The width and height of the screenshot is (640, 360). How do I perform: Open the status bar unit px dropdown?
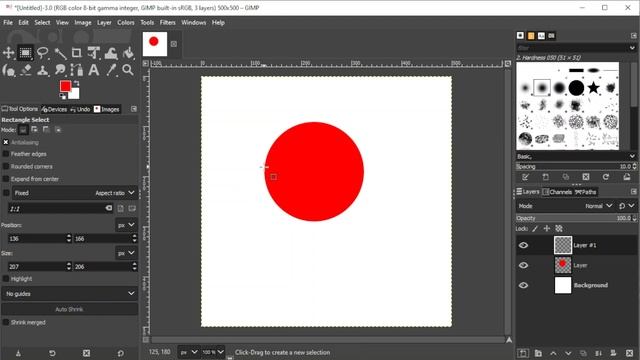pyautogui.click(x=189, y=352)
